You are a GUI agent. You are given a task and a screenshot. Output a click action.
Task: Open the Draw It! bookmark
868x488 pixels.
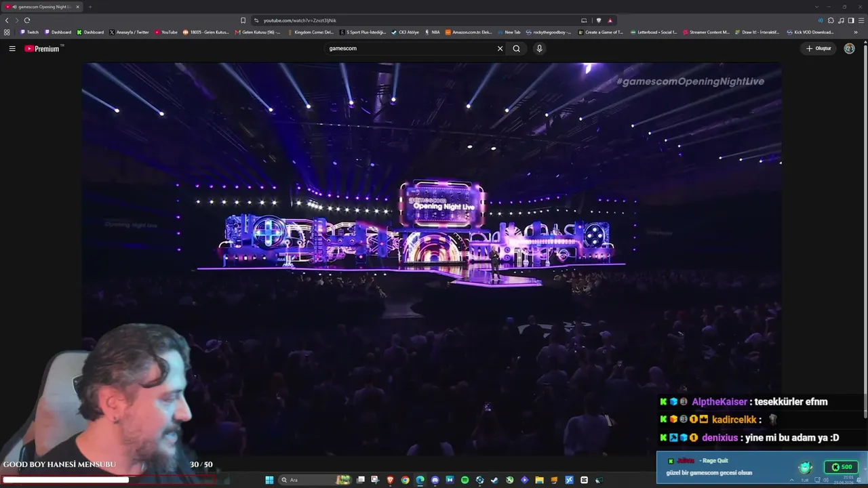[x=757, y=32]
